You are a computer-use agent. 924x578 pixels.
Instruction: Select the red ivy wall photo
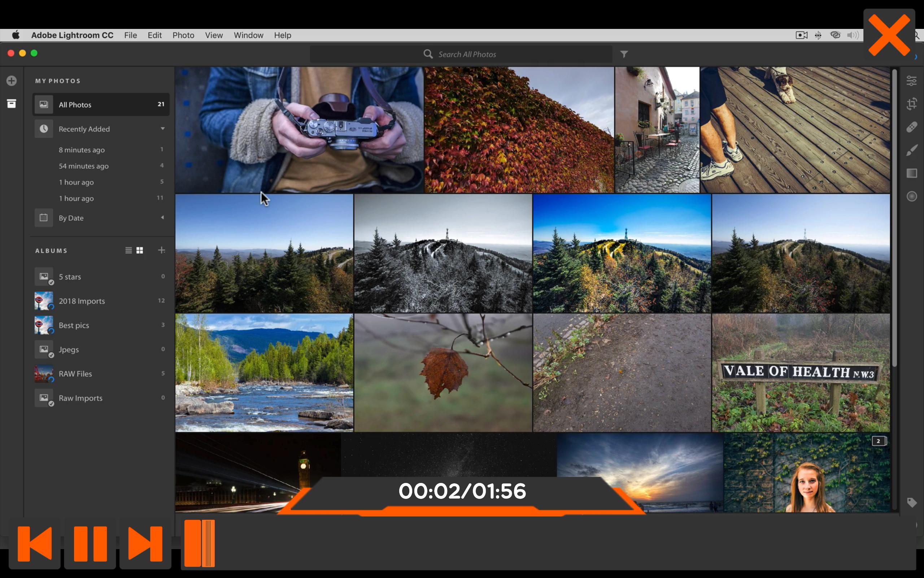(519, 130)
